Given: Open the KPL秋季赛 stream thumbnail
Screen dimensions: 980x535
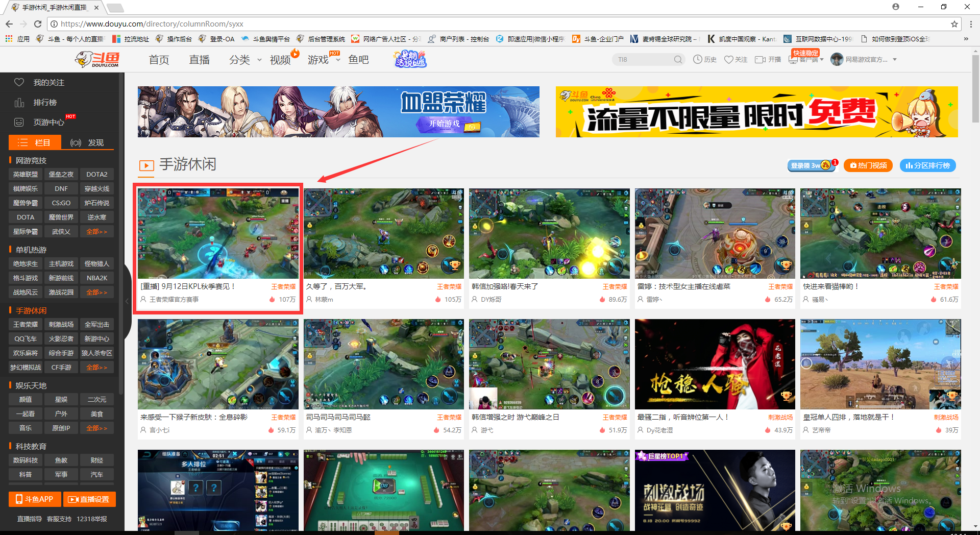Looking at the screenshot, I should pos(218,233).
